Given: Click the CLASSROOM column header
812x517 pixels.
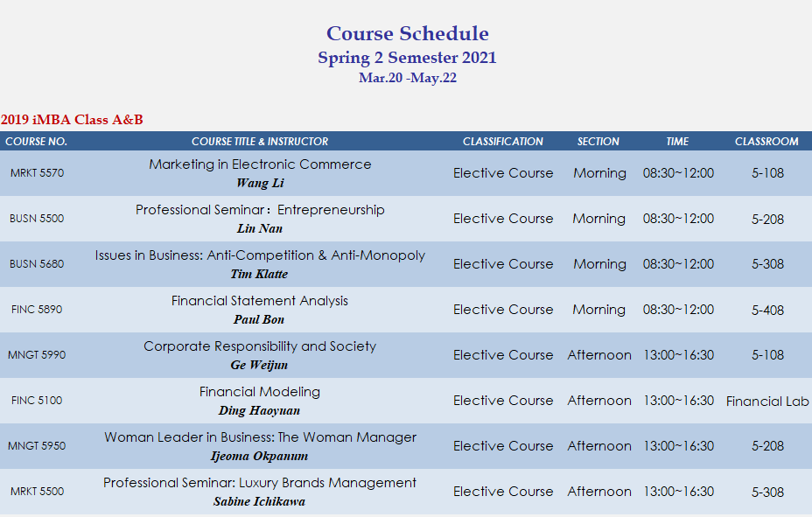Looking at the screenshot, I should [x=766, y=142].
